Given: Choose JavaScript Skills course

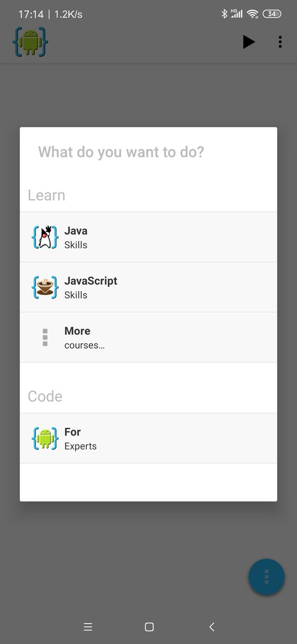Looking at the screenshot, I should (x=148, y=287).
